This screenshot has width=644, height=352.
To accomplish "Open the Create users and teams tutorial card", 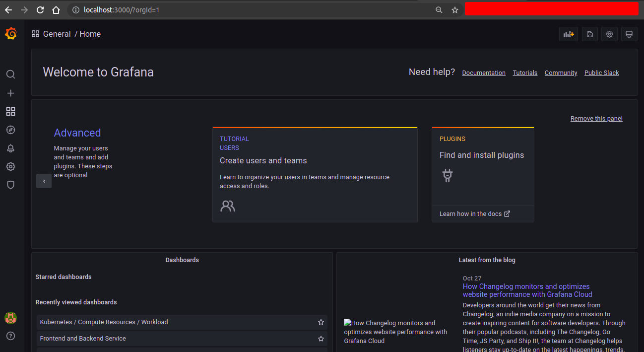I will click(x=315, y=175).
